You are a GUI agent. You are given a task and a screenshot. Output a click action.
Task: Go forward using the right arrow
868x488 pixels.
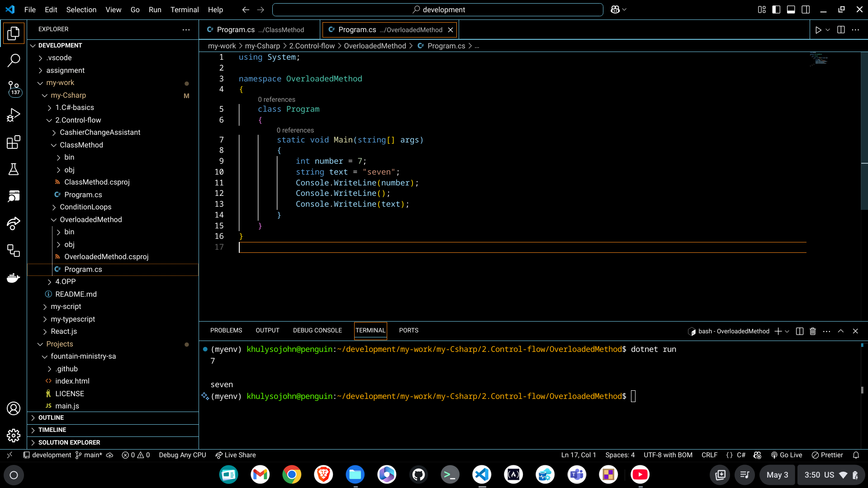click(261, 9)
